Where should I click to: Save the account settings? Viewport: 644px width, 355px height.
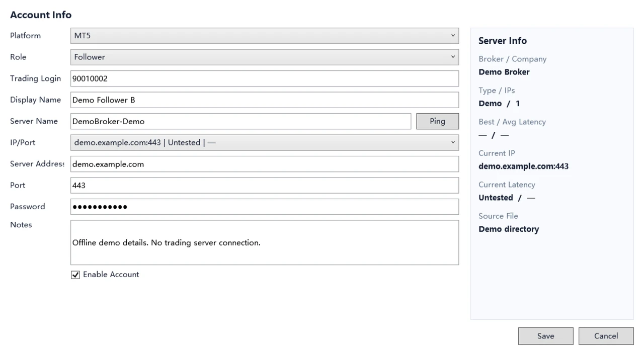(545, 336)
